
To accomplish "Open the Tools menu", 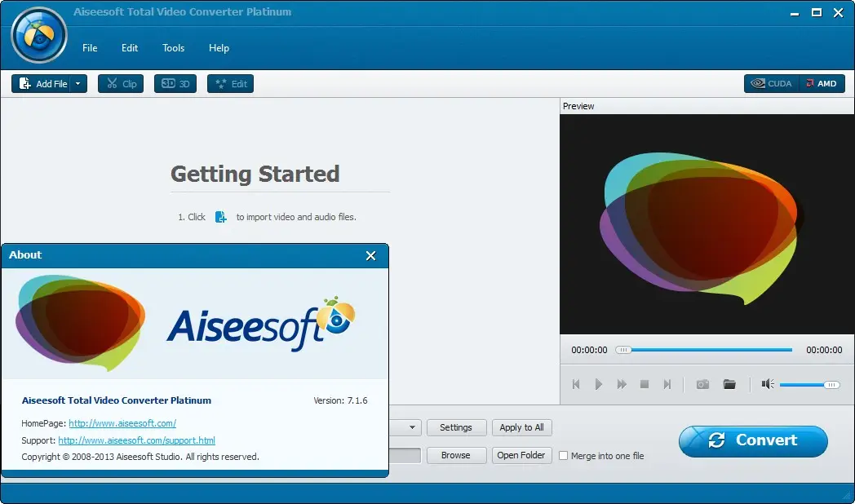I will click(x=174, y=48).
